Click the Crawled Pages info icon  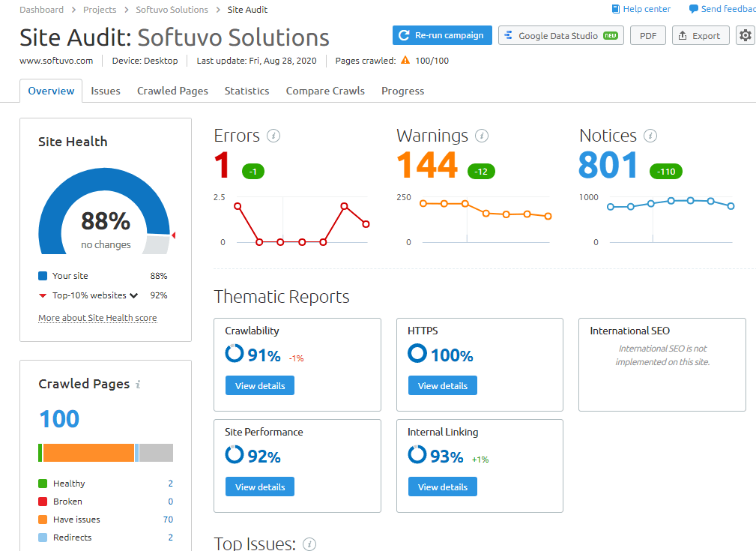138,385
